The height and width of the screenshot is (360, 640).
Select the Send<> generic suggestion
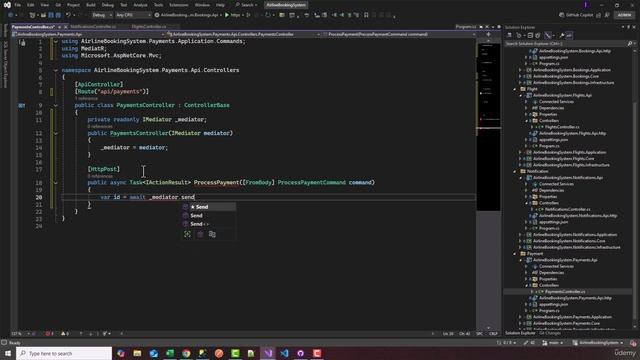click(209, 224)
